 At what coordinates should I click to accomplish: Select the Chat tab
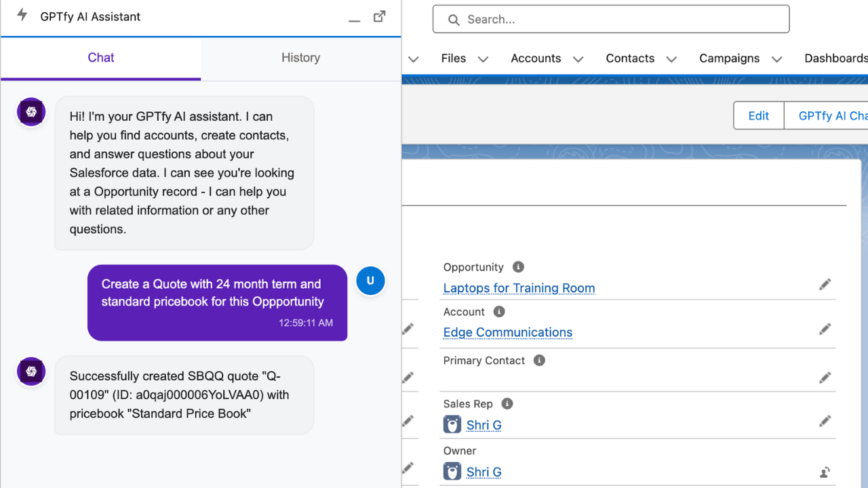coord(100,58)
